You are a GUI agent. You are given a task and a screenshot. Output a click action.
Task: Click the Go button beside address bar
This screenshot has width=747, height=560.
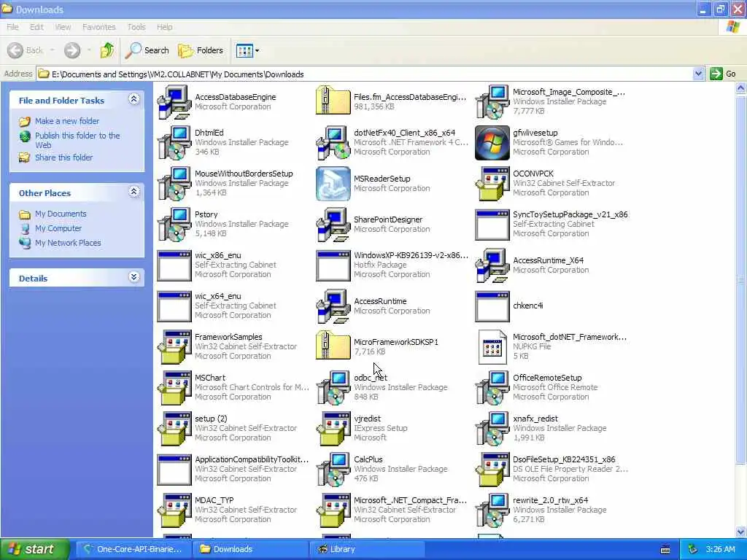(723, 74)
